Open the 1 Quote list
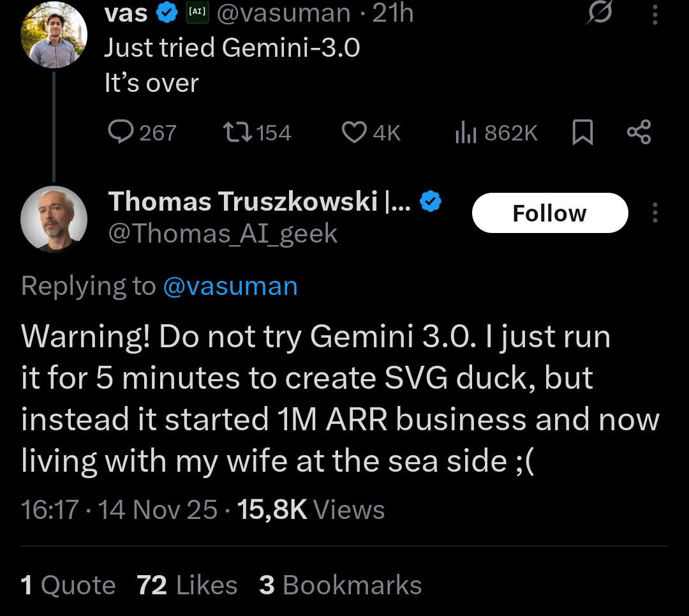This screenshot has width=689, height=616. [x=67, y=585]
